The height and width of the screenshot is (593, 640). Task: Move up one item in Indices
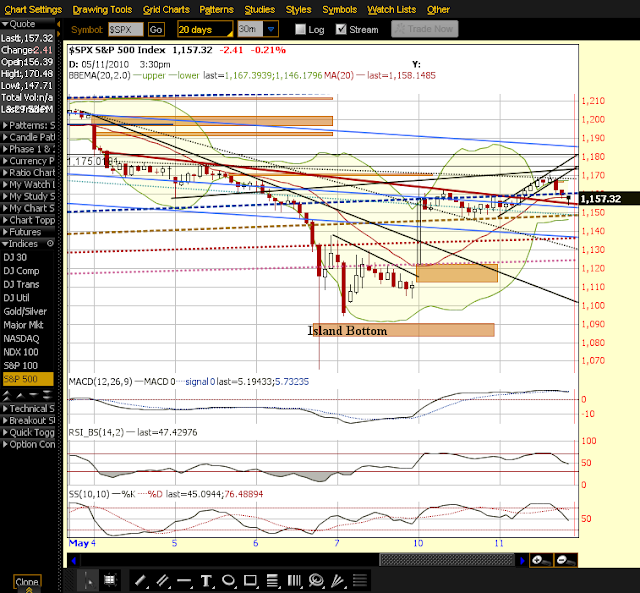coord(20,395)
